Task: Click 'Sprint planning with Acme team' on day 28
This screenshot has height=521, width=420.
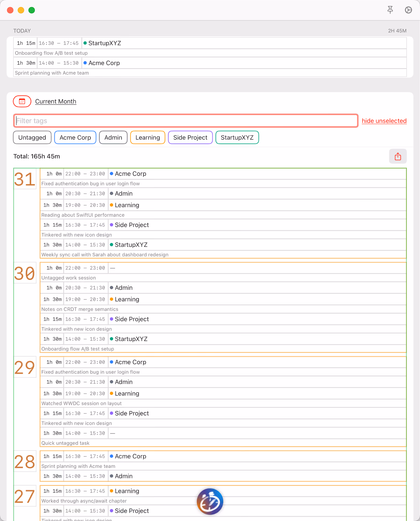Action: click(x=78, y=466)
